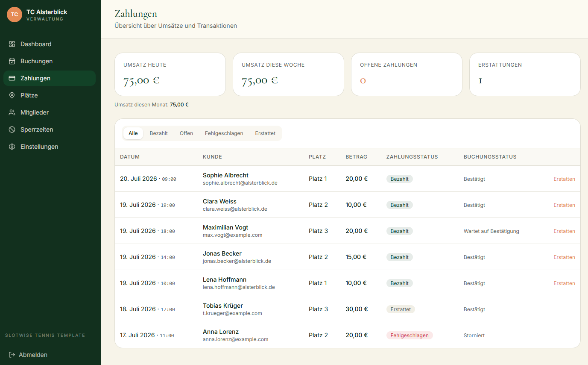Click the Storniert booking status

click(474, 336)
